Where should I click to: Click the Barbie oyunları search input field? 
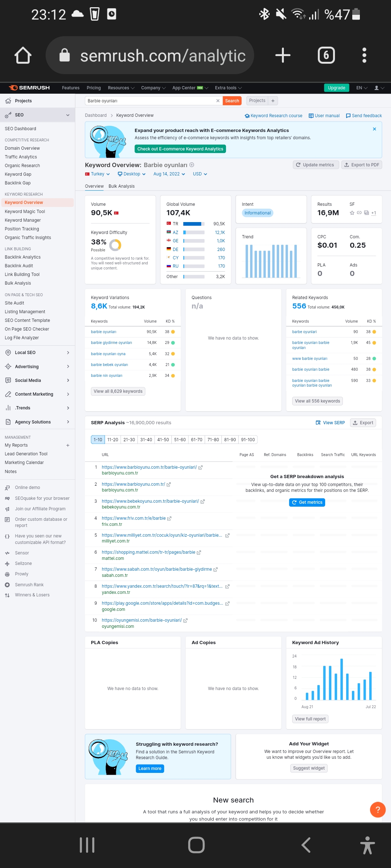(x=150, y=101)
